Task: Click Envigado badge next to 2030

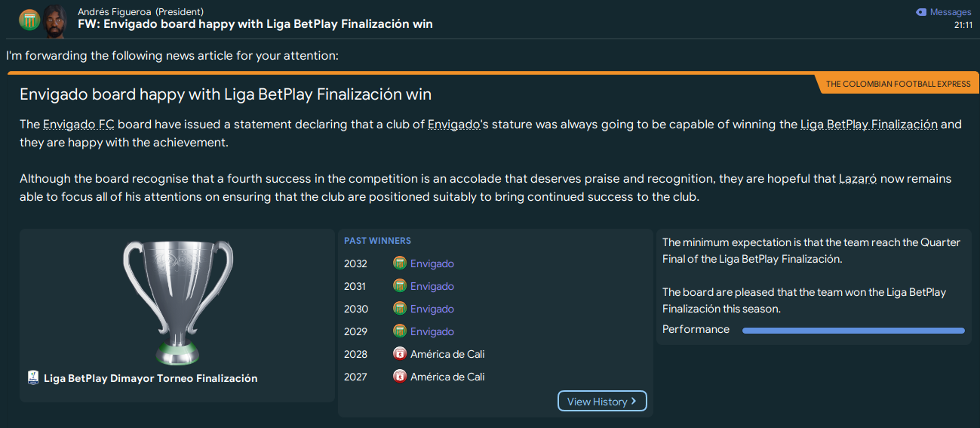Action: tap(400, 309)
